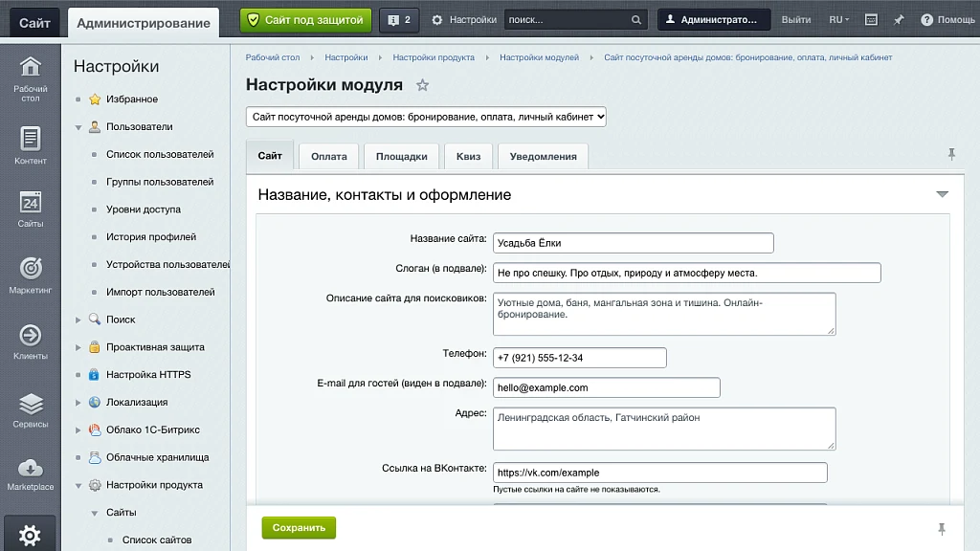Open the module selection dropdown
Image resolution: width=980 pixels, height=551 pixels.
(426, 117)
